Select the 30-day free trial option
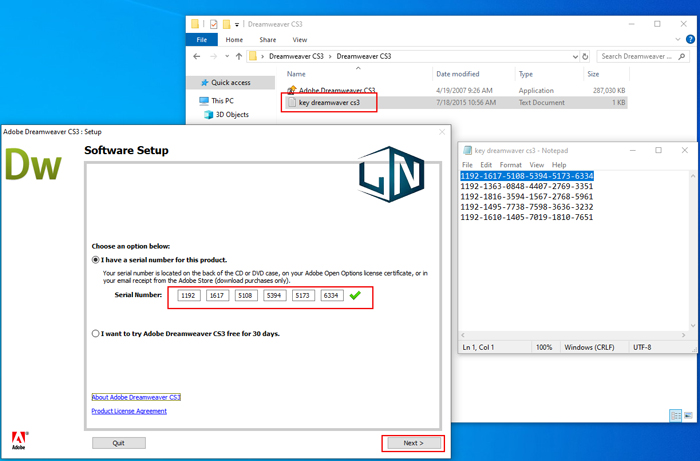700x461 pixels. pos(95,333)
